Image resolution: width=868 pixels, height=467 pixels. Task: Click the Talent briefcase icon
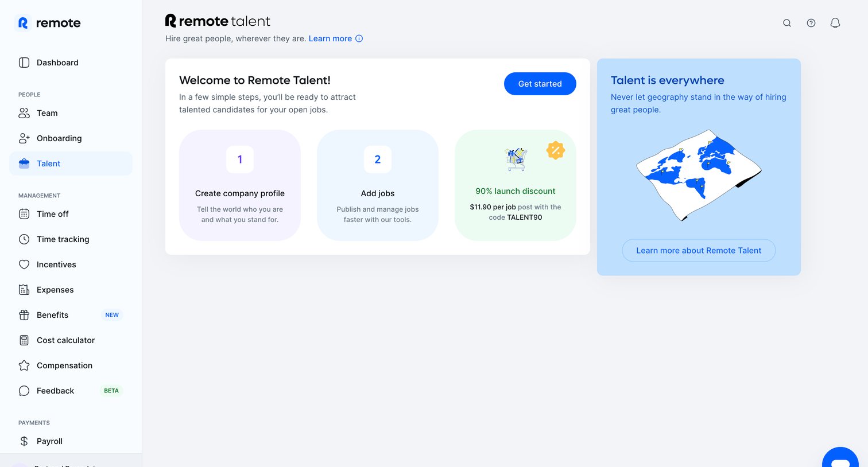[x=24, y=164]
